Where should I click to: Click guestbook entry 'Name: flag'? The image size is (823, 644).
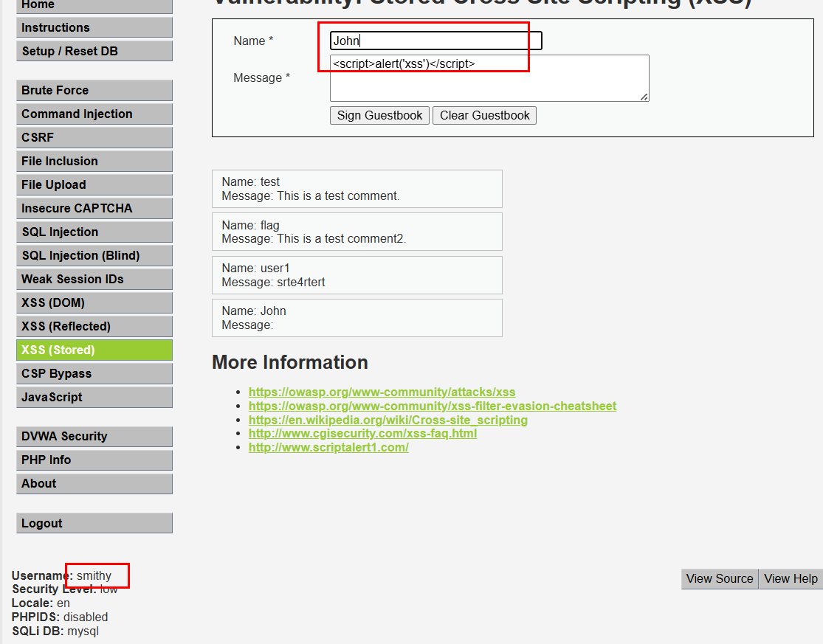tap(250, 226)
